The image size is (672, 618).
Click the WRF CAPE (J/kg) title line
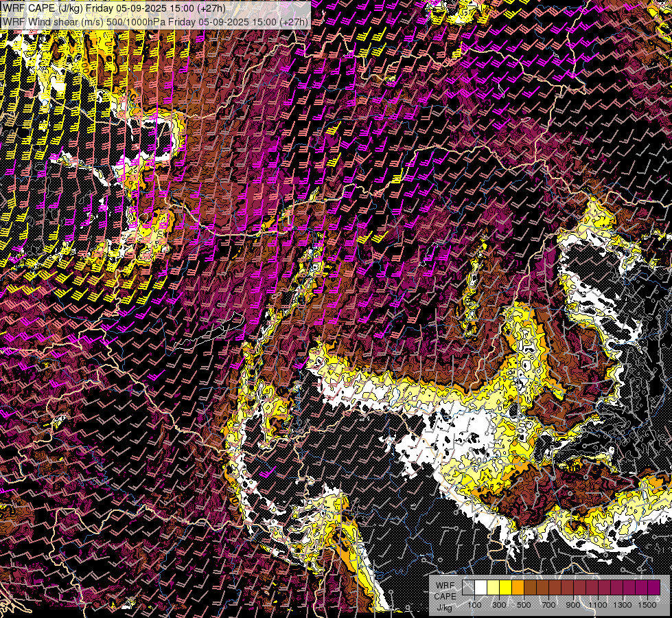click(x=114, y=8)
